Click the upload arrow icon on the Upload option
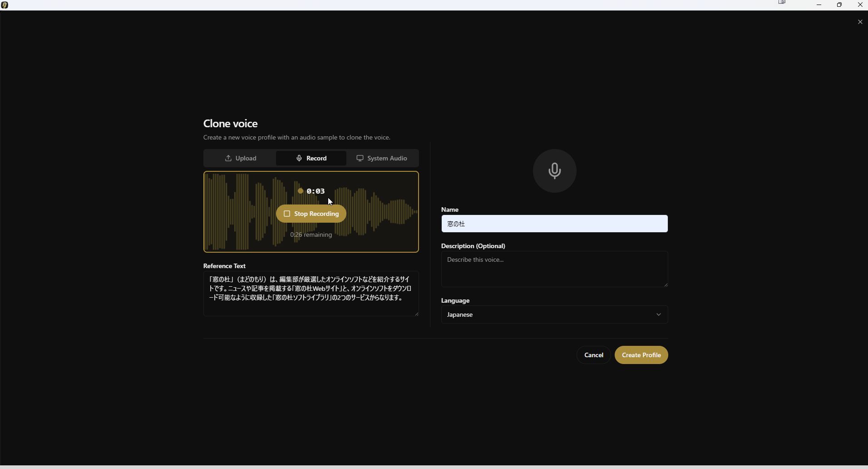This screenshot has width=868, height=469. tap(229, 158)
